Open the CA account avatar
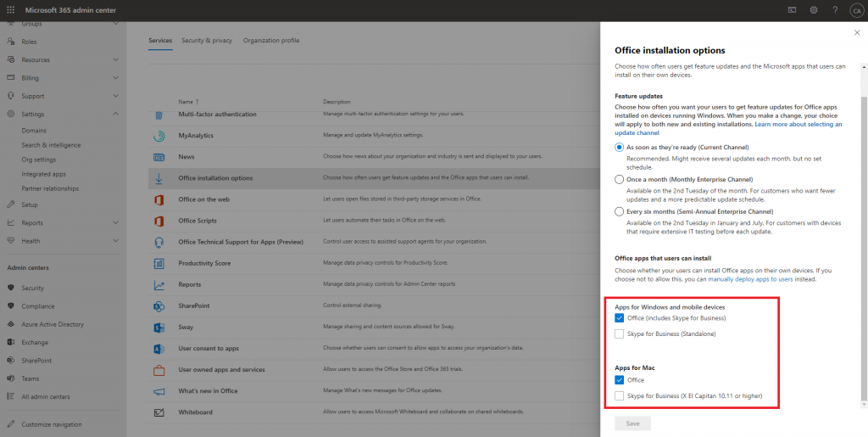868x437 pixels. pyautogui.click(x=856, y=10)
